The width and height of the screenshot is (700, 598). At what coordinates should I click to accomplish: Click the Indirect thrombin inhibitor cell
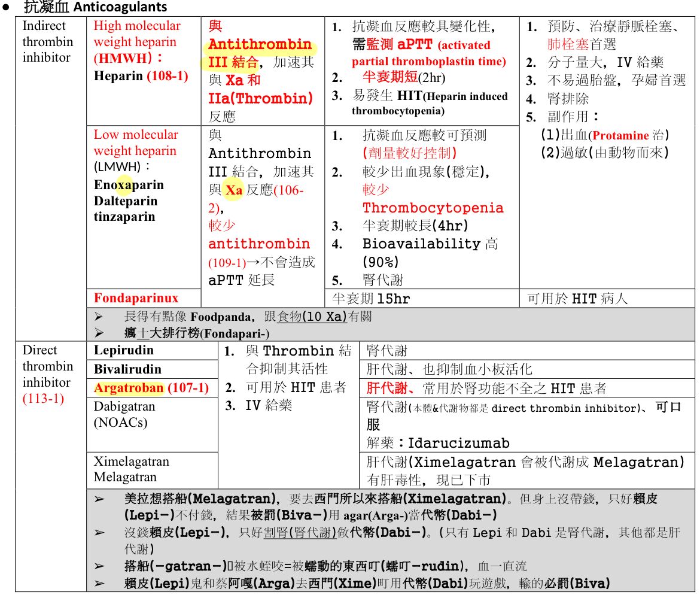pos(46,42)
